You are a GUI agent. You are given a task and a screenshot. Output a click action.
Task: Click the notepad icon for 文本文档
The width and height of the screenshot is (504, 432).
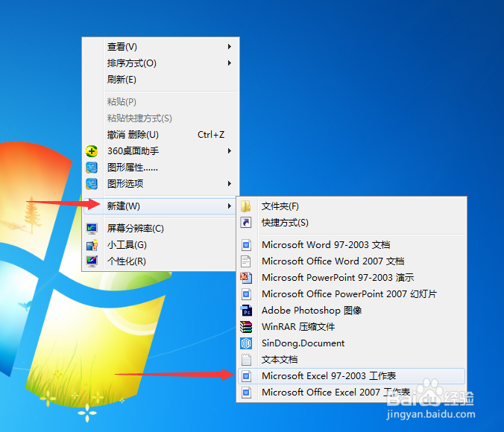point(246,360)
